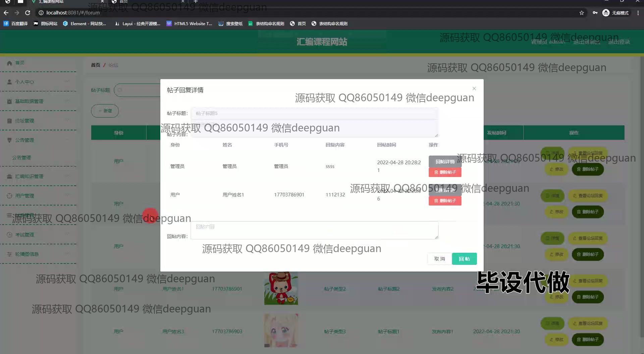Screen dimensions: 644x354
Task: Click the 基础数据管理 clipboard icon in sidebar
Action: click(x=9, y=101)
